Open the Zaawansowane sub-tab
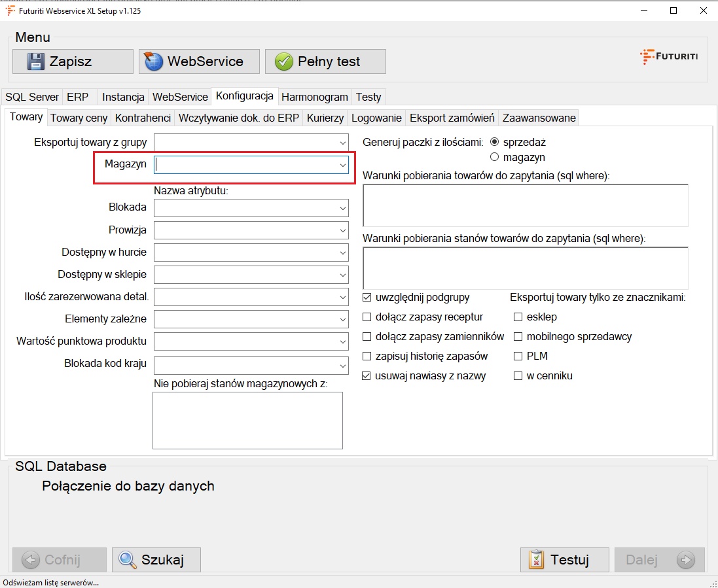718x588 pixels. (539, 118)
